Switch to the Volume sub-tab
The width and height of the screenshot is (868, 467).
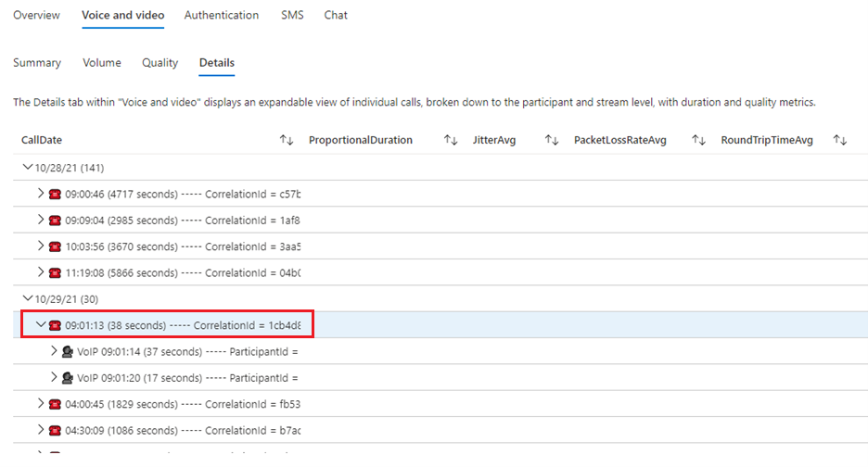click(102, 62)
